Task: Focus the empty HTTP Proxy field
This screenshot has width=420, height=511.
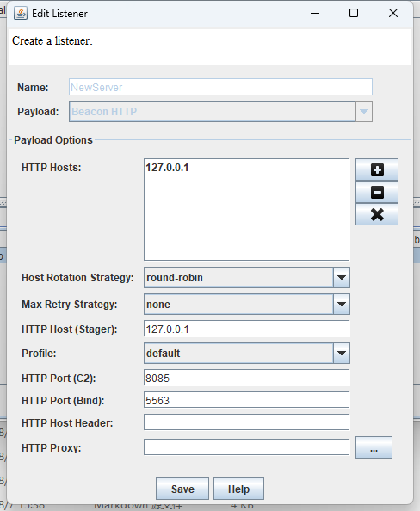Action: [246, 447]
